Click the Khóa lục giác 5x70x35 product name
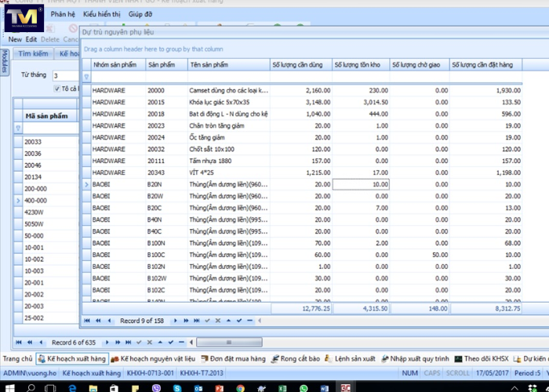The image size is (549, 392). coord(219,102)
